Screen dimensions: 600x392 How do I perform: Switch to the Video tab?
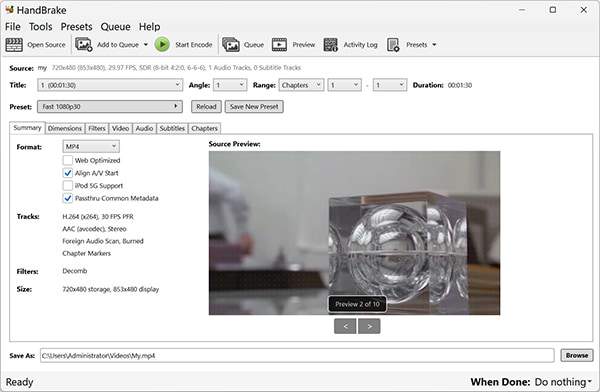tap(120, 128)
